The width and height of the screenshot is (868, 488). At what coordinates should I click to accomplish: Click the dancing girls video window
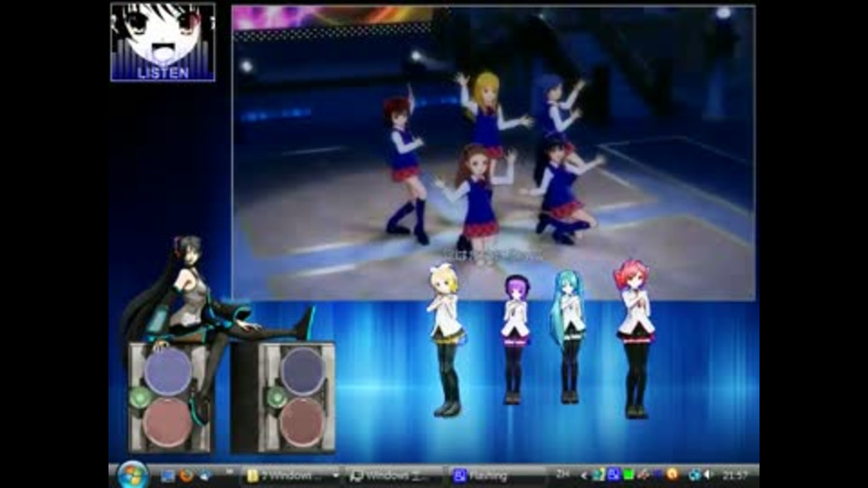point(494,152)
